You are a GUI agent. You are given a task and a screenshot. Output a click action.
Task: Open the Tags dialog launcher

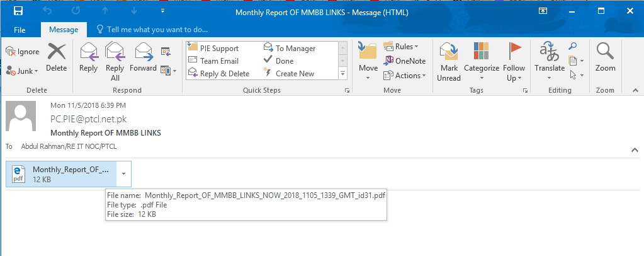point(525,91)
